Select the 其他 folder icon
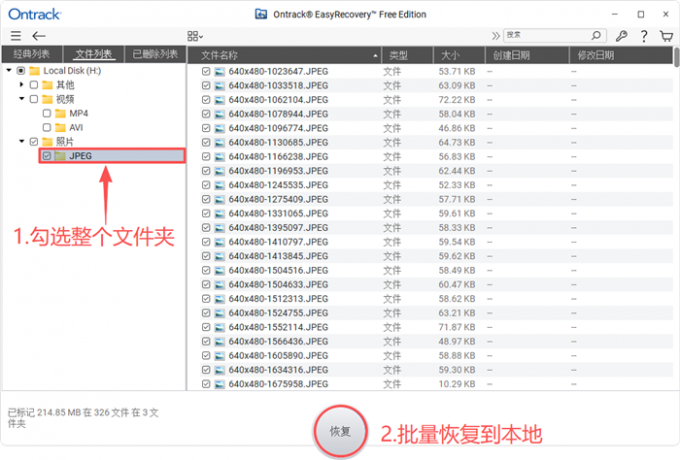The height and width of the screenshot is (460, 680). click(x=47, y=85)
